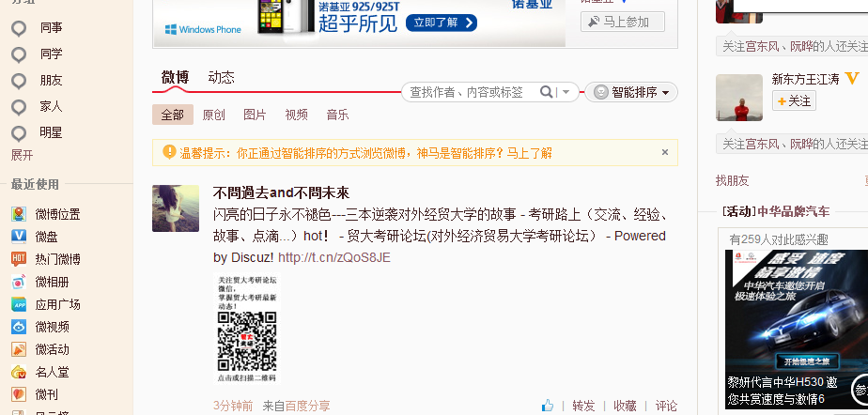868x415 pixels.
Task: Open the poster's avatar thumbnail
Action: tap(176, 208)
